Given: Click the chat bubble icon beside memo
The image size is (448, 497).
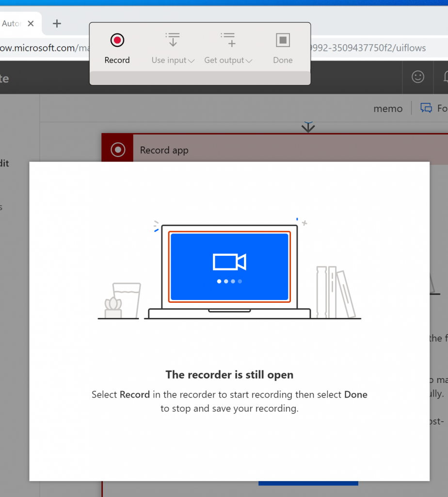Looking at the screenshot, I should pos(426,108).
